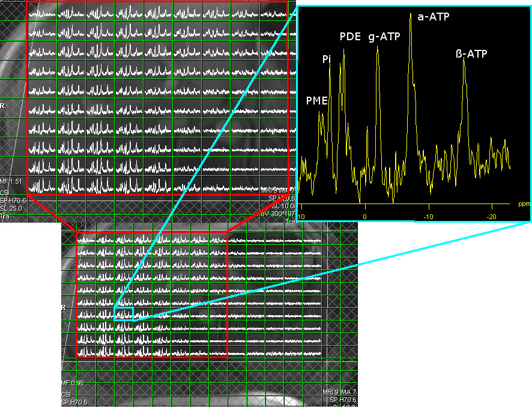The image size is (532, 407).
Task: Click the cyan-highlighted voxel in lower grid
Action: point(124,314)
